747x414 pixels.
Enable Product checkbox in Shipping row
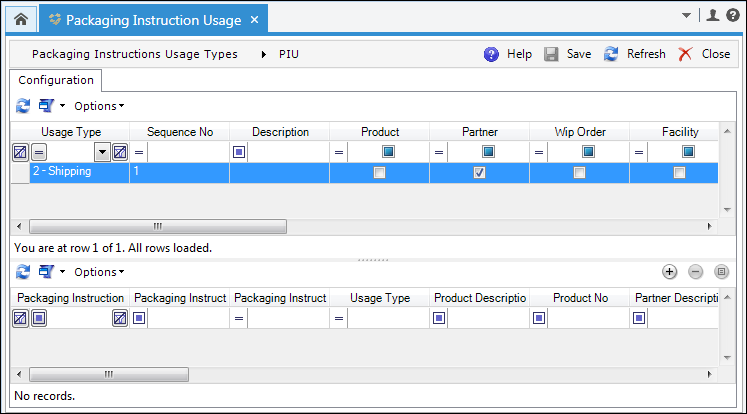tap(379, 172)
